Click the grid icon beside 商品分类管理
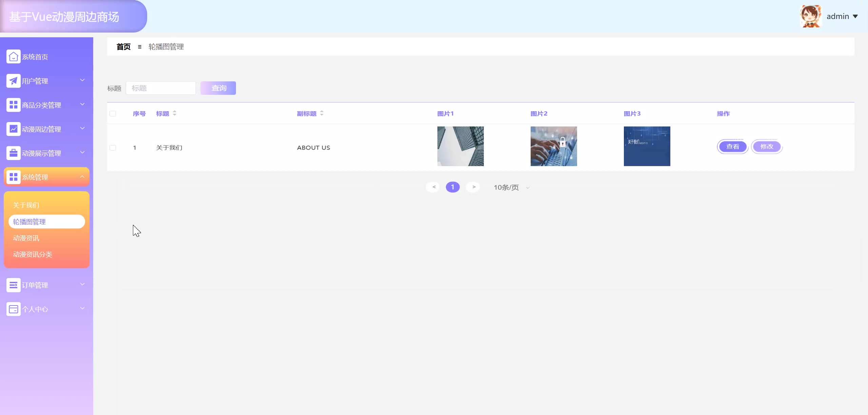The image size is (868, 415). (x=13, y=105)
